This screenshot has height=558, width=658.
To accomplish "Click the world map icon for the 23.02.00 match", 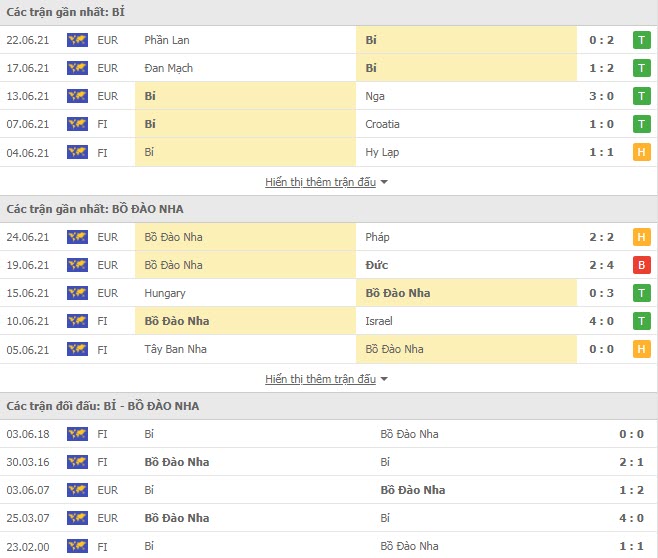I will point(77,546).
